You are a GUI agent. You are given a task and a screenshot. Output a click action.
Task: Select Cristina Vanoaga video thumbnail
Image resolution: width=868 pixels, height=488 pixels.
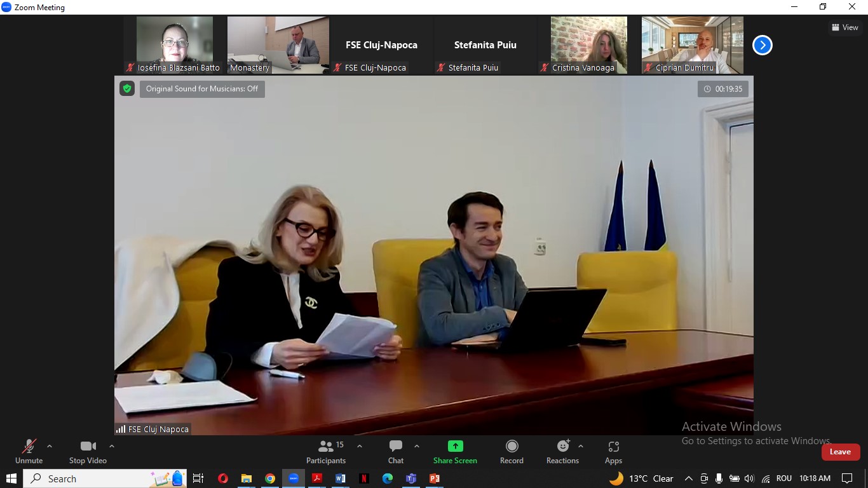tap(588, 45)
